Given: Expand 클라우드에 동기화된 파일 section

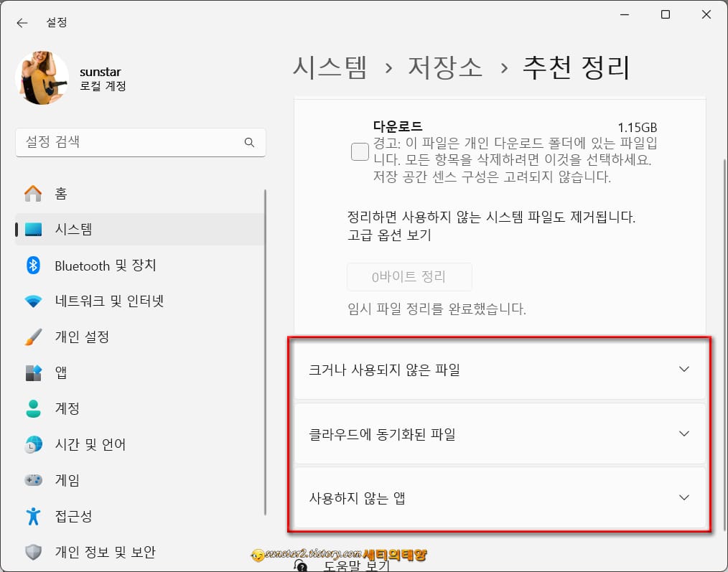Looking at the screenshot, I should [499, 433].
